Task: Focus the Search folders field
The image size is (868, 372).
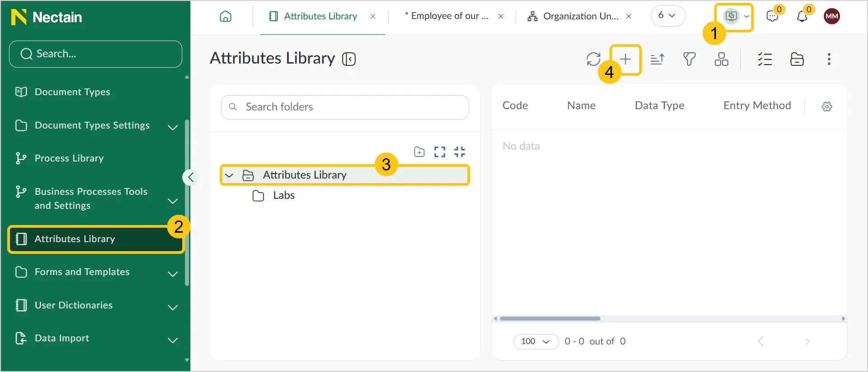Action: (345, 107)
